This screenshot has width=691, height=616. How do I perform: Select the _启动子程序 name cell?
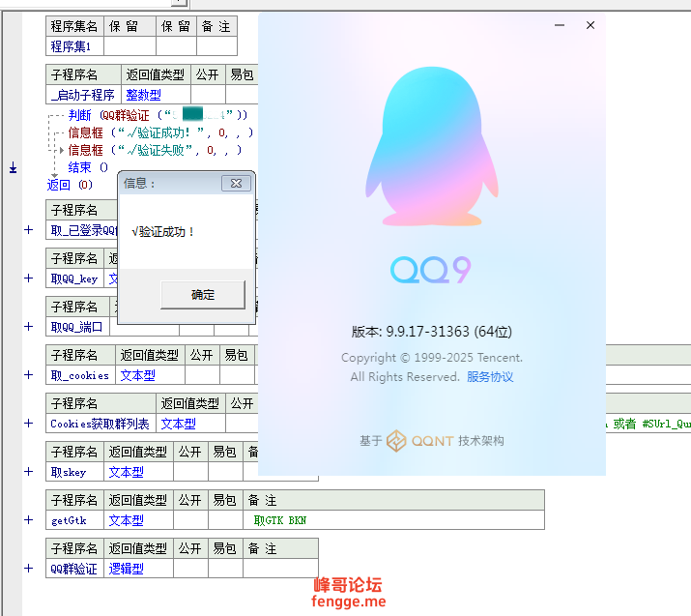coord(83,95)
